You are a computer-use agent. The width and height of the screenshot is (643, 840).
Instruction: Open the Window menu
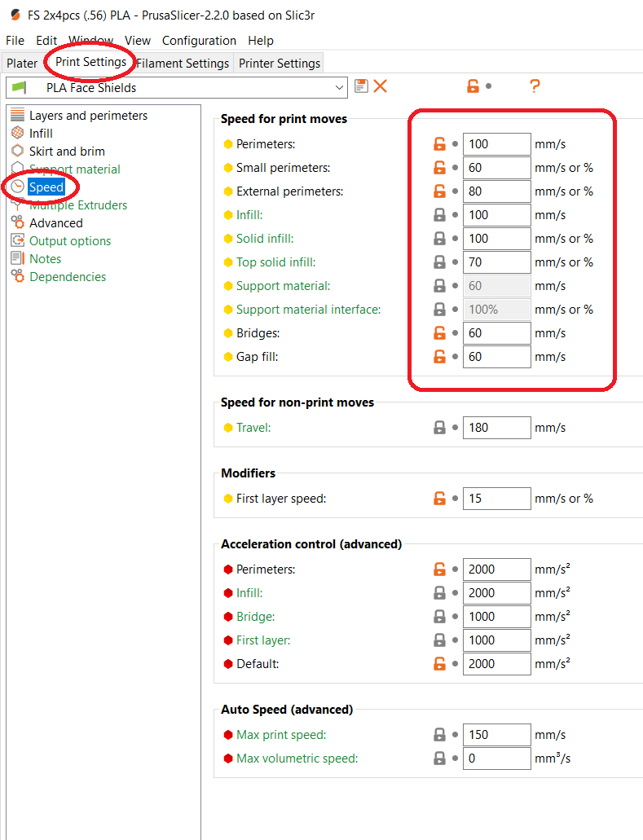point(90,40)
